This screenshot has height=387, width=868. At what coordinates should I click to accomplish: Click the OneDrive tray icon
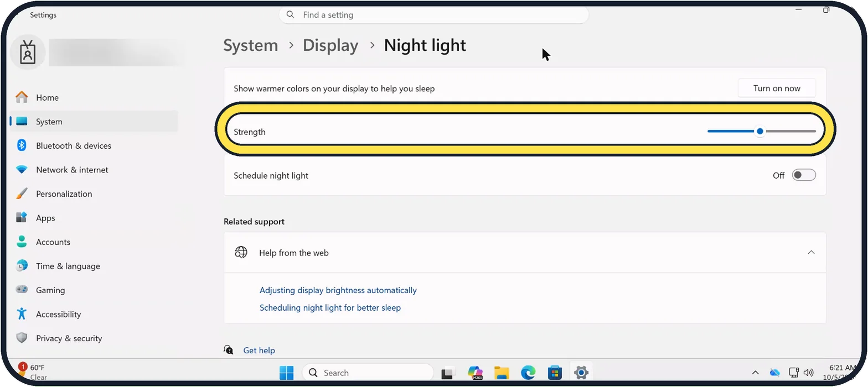click(774, 373)
